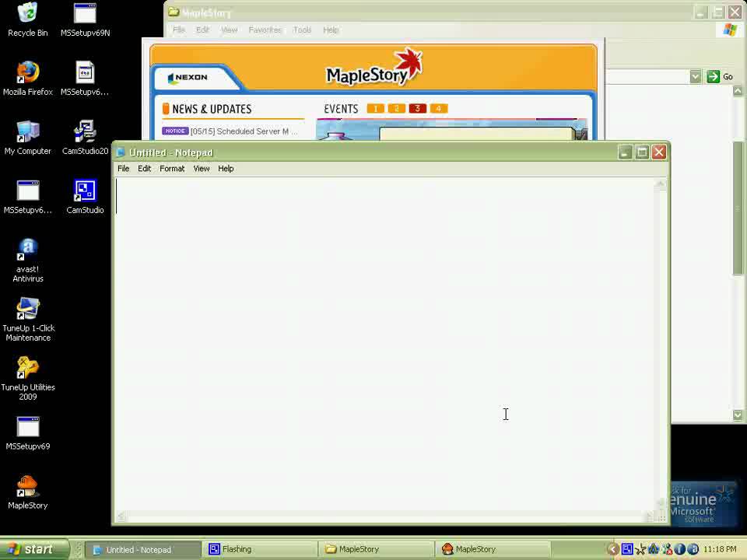
Task: Click folder window scrollbar down arrow
Action: pyautogui.click(x=738, y=415)
